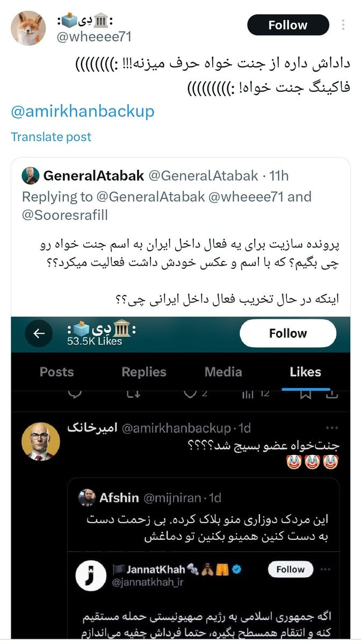Open three-dot menu on amirkhanbackup's post
The image size is (361, 644).
(333, 428)
